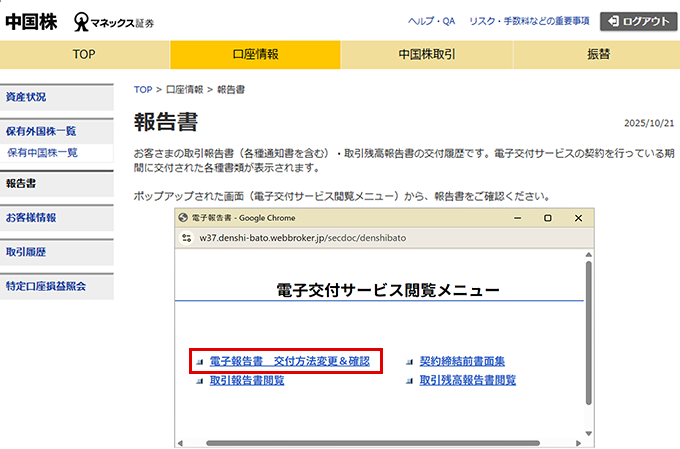The height and width of the screenshot is (449, 680).
Task: Open 特定口座損益照会 in the sidebar
Action: click(x=57, y=286)
